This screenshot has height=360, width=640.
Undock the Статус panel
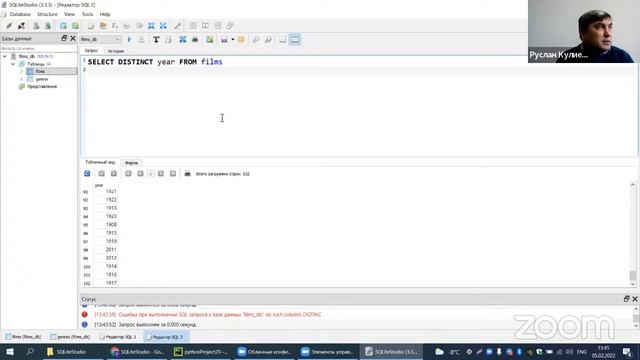click(627, 299)
